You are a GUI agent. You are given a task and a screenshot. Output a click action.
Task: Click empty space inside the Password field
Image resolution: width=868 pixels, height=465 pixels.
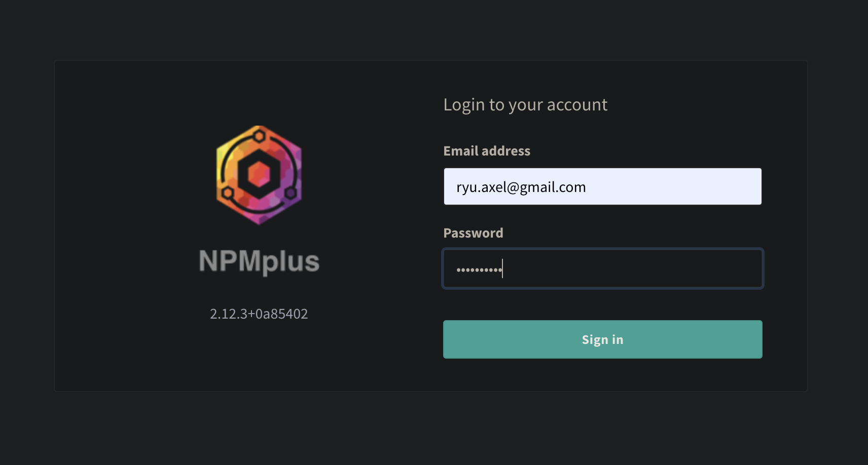click(634, 268)
